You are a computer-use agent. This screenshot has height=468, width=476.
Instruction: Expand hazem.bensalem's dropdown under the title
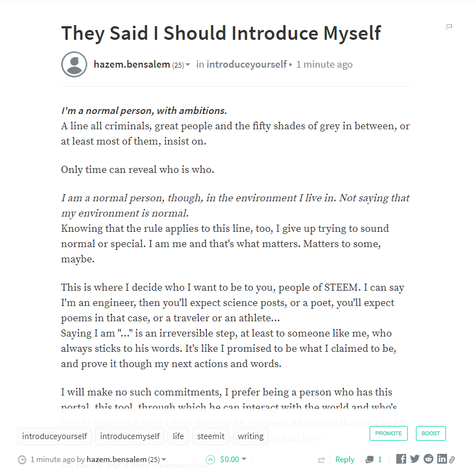[x=188, y=64]
